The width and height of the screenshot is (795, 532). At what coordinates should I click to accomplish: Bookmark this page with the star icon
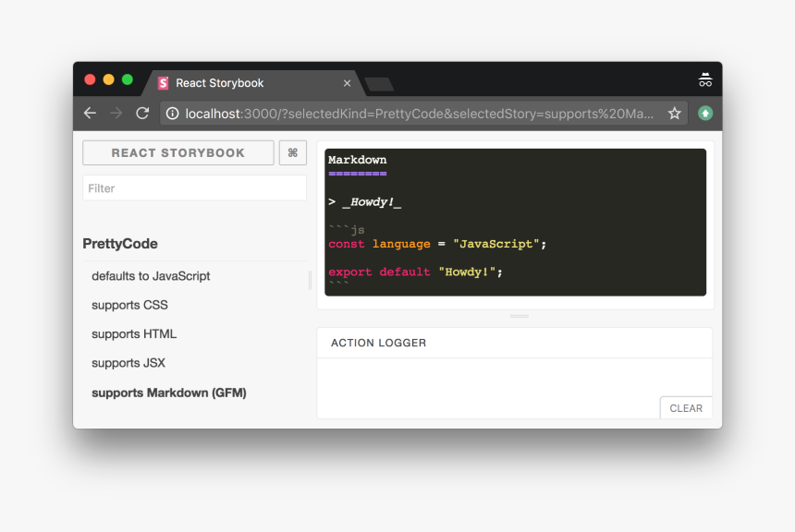click(674, 114)
